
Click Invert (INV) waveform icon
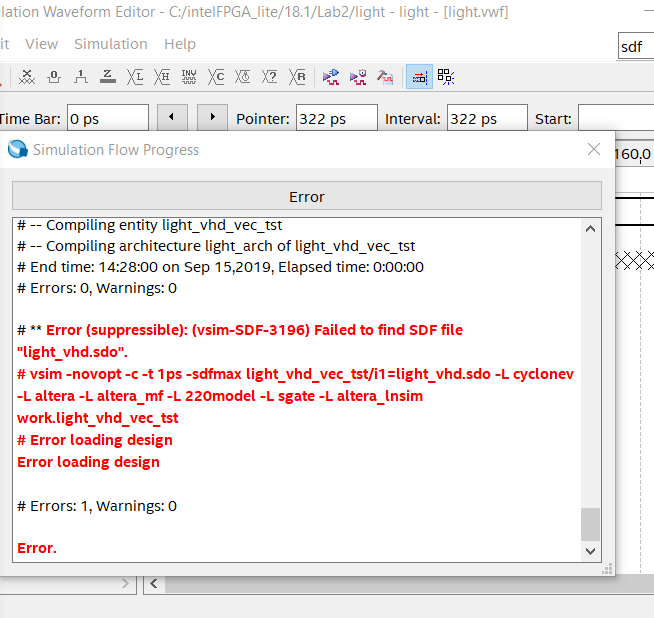click(x=189, y=77)
